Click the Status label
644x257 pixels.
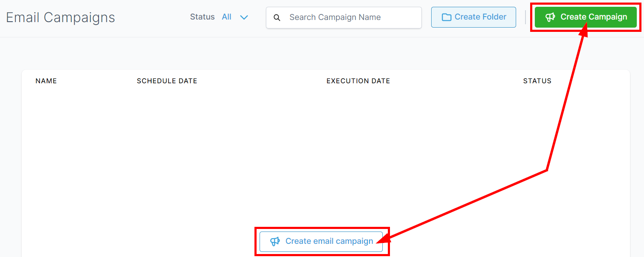click(202, 17)
